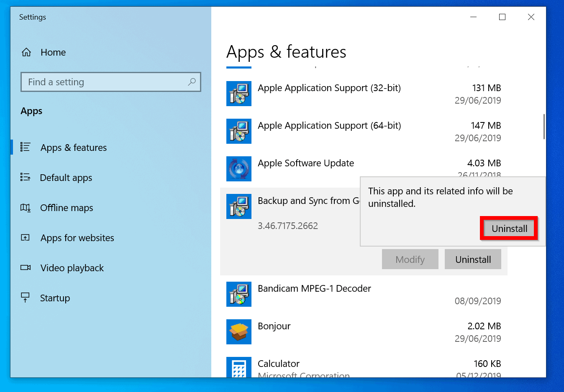The width and height of the screenshot is (564, 392).
Task: Click the Backup and Sync app icon
Action: (x=239, y=206)
